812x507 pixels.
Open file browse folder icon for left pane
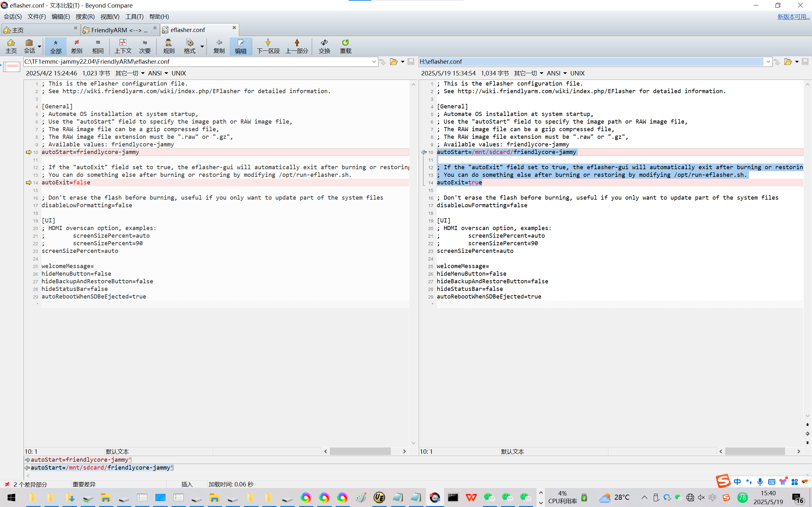[394, 62]
